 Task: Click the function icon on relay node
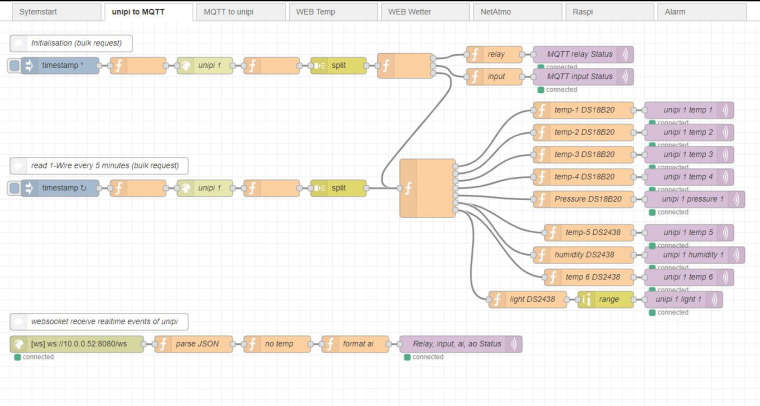pyautogui.click(x=475, y=55)
